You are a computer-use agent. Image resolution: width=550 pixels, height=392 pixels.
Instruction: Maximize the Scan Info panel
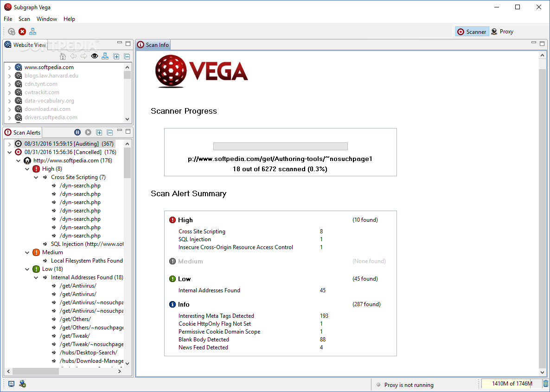[x=542, y=44]
